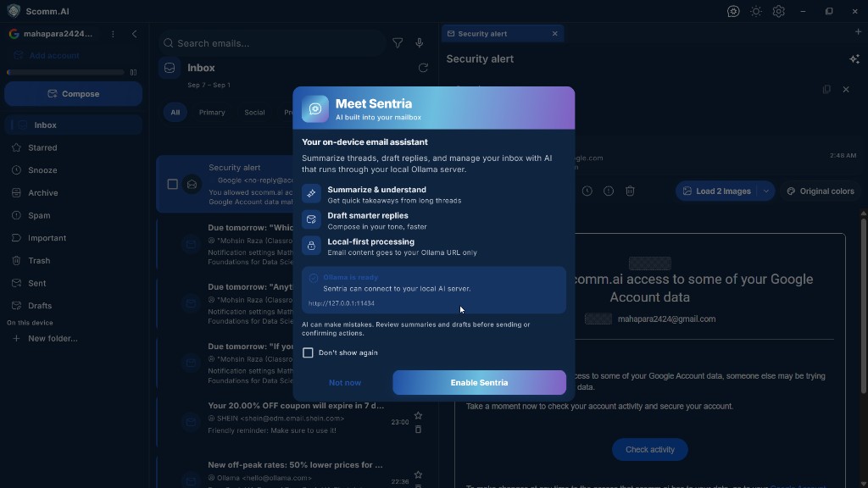Report spam with exclamation icon
The height and width of the screenshot is (488, 868).
point(609,191)
